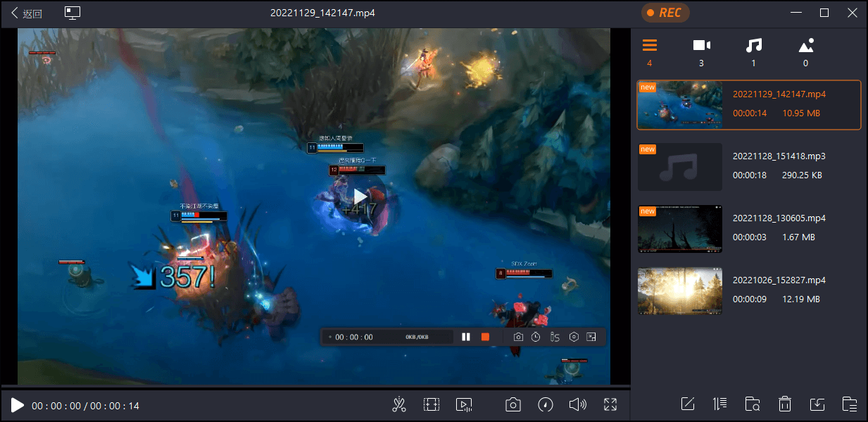
Task: Click the playback progress bar under video
Action: click(315, 387)
